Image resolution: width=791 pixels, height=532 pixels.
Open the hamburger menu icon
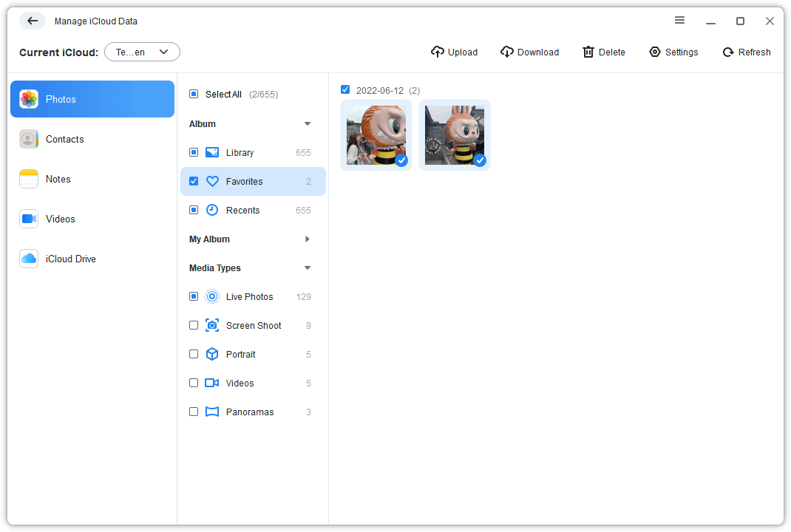pos(679,20)
